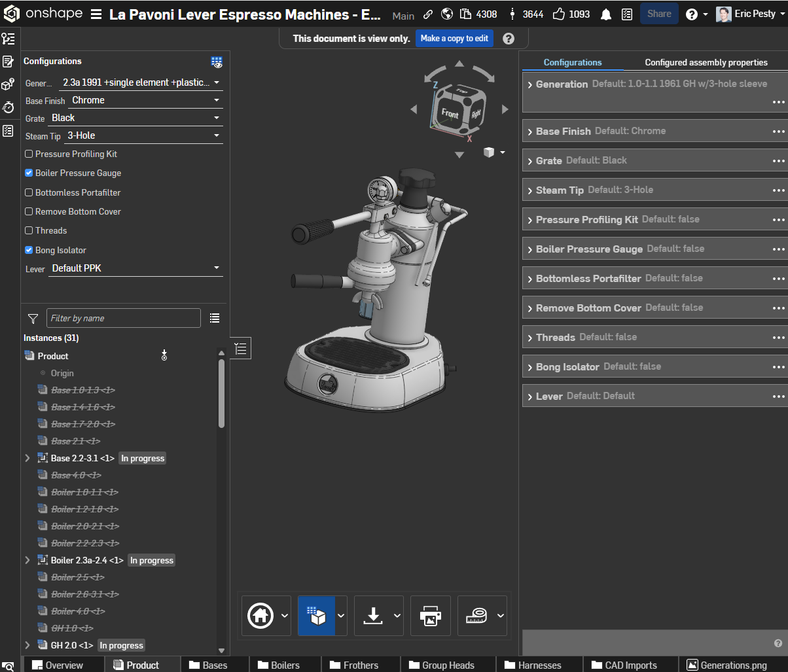Expand the Boiler 2.3a-2.4 tree item
Viewport: 788px width, 672px height.
(x=27, y=561)
